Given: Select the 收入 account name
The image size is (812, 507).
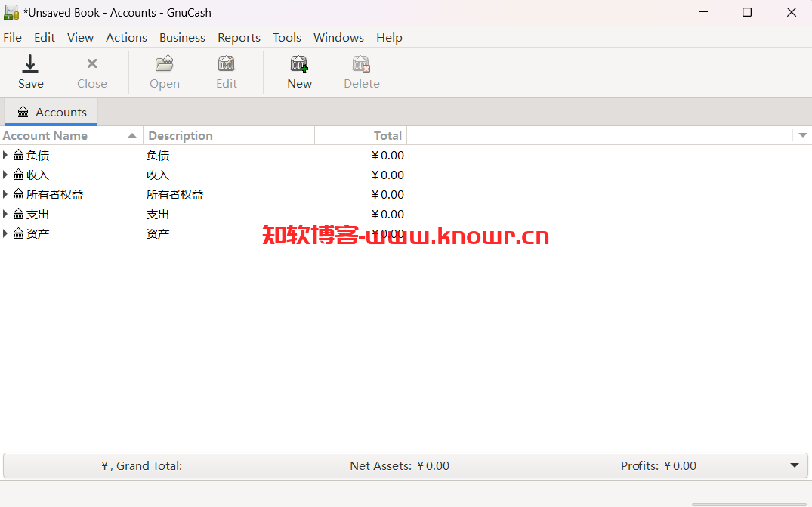Looking at the screenshot, I should (x=38, y=175).
